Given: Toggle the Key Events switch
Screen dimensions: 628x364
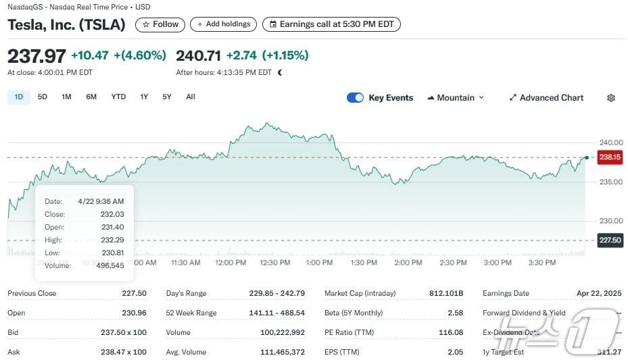Looking at the screenshot, I should tap(355, 98).
